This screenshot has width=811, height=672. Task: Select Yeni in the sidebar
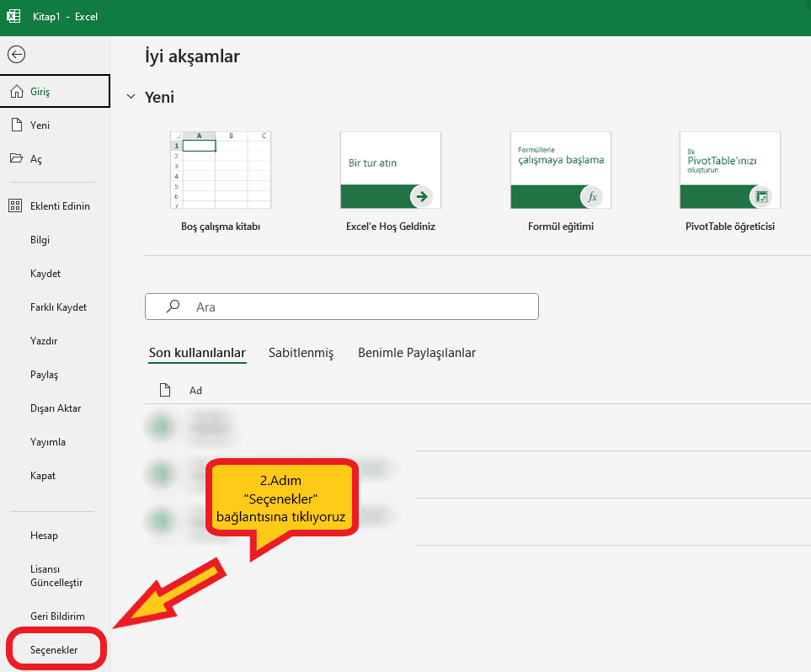tap(40, 125)
